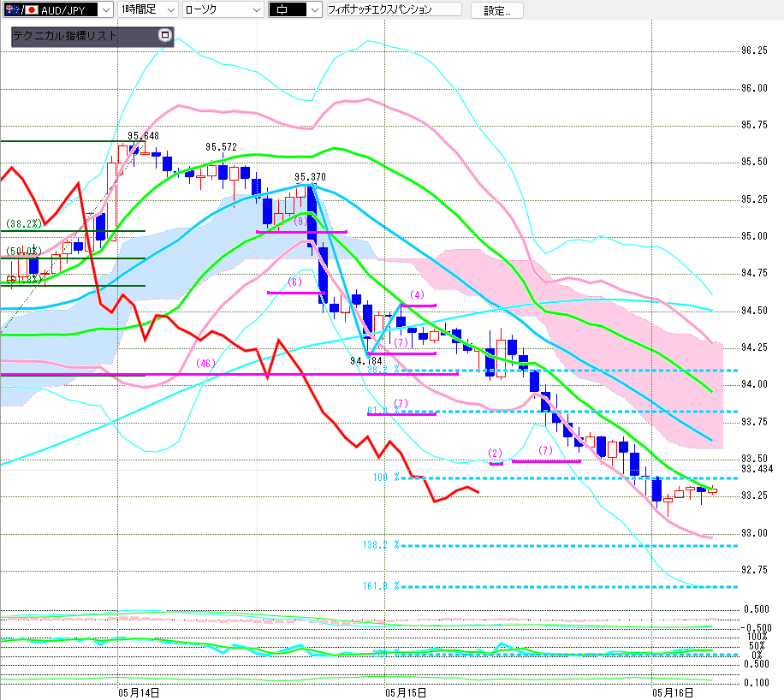Click the 95.00 price axis label
784x700 pixels.
click(754, 236)
